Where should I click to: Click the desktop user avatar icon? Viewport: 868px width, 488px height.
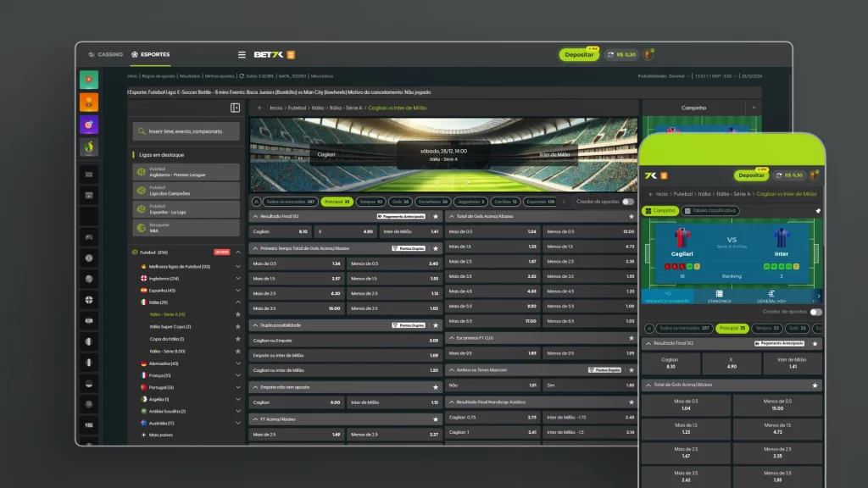(648, 55)
